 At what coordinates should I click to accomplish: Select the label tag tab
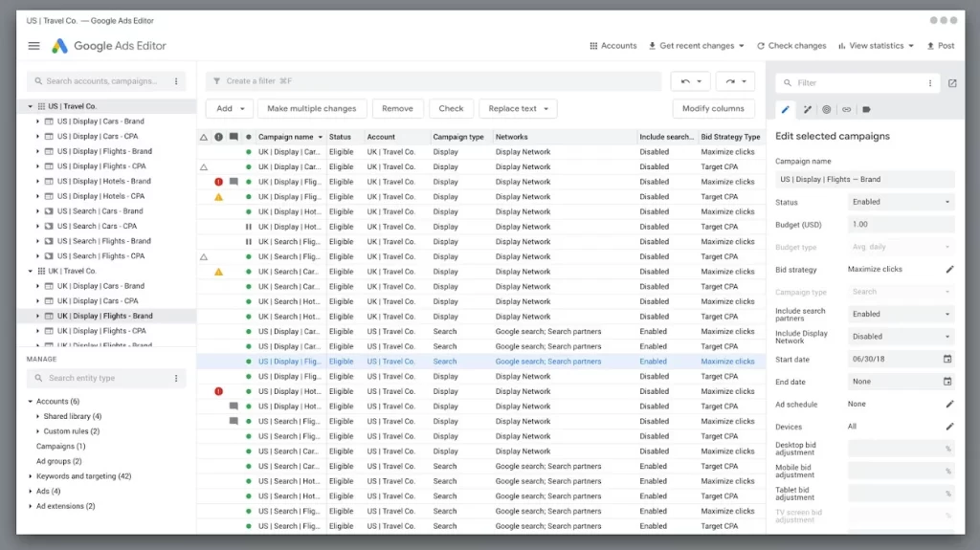coord(866,109)
